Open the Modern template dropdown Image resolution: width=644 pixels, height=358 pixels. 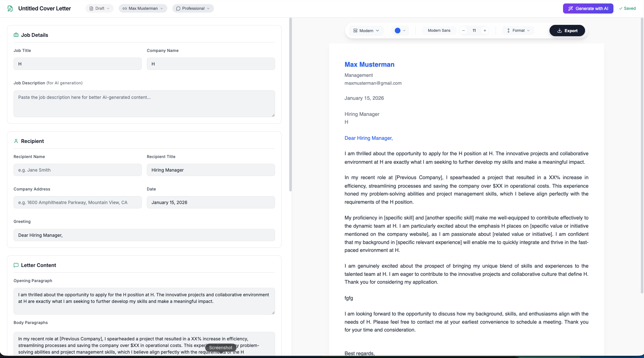[367, 31]
